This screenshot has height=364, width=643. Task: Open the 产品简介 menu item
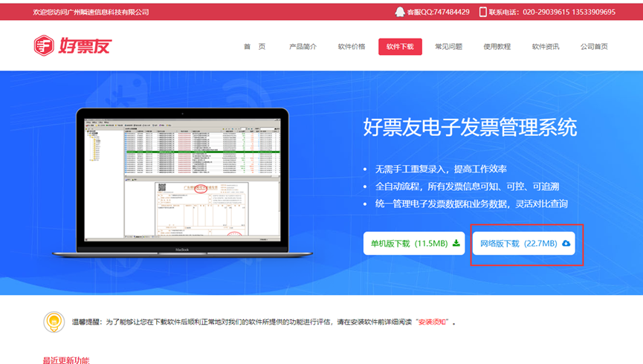tap(303, 47)
